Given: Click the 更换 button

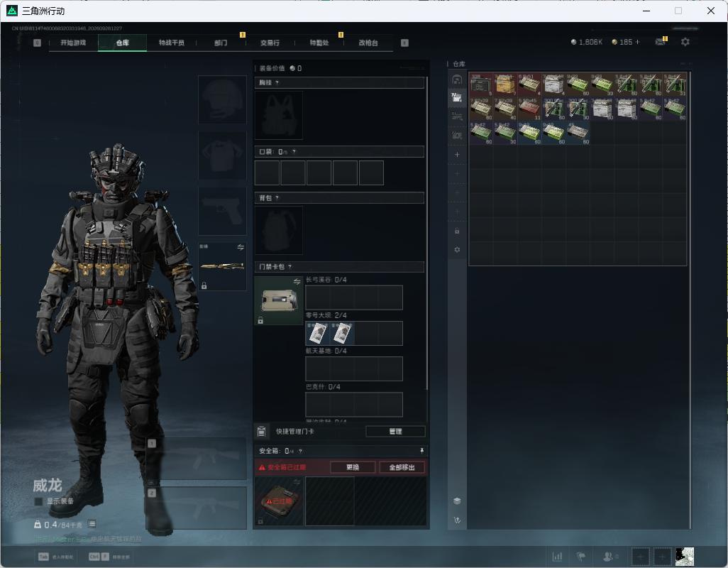Looking at the screenshot, I should [353, 467].
